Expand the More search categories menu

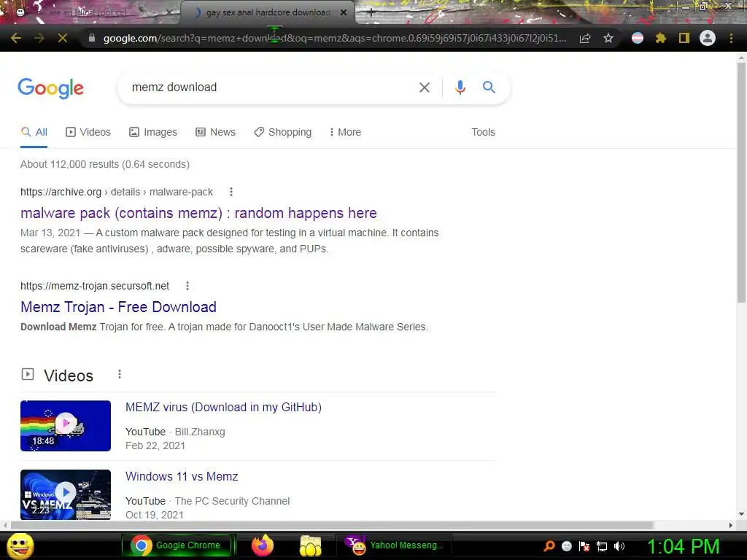coord(345,133)
